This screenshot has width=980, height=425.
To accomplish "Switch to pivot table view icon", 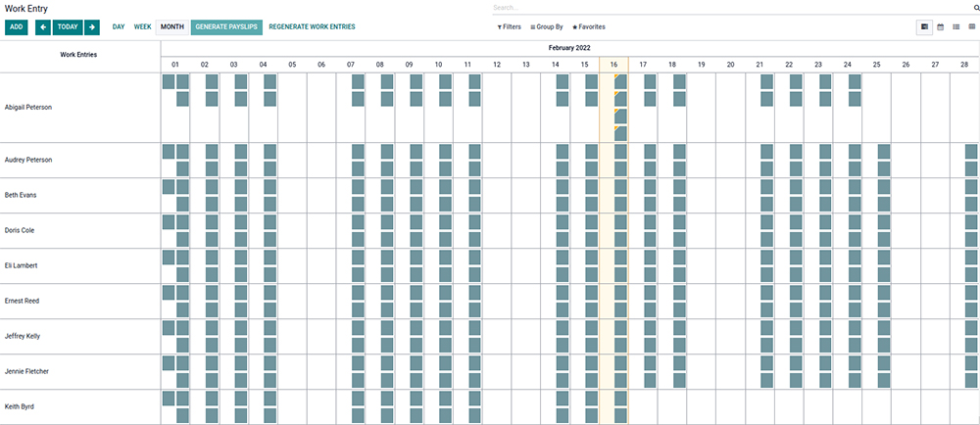I will tap(972, 27).
